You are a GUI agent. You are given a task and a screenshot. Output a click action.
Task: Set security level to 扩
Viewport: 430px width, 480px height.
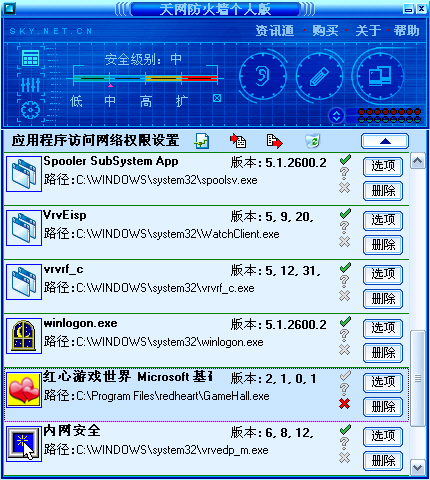[182, 101]
